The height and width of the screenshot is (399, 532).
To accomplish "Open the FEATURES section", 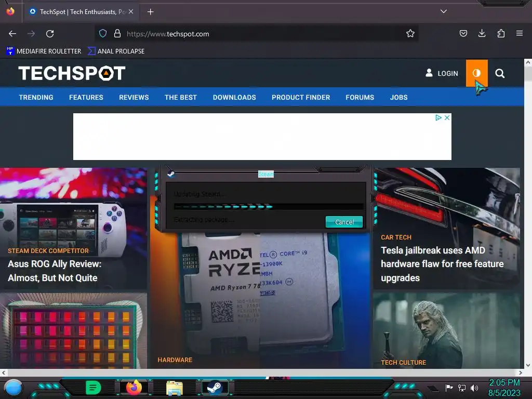I will (86, 97).
